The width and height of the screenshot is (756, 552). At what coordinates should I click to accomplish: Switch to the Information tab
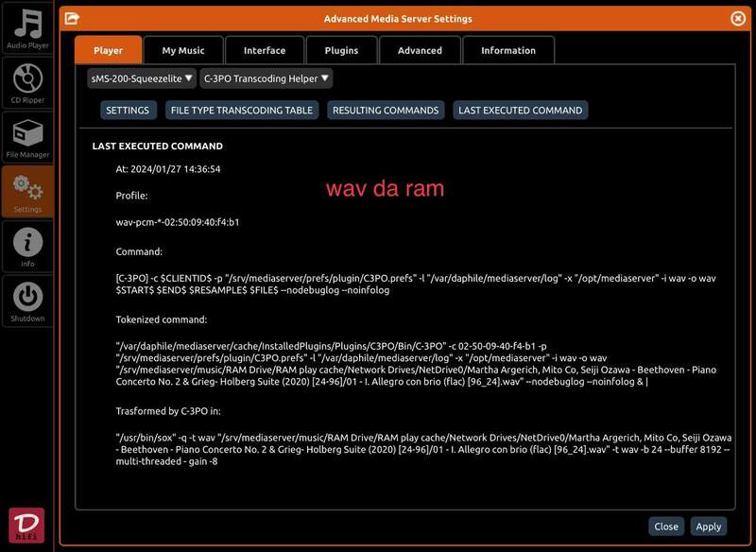[x=507, y=50]
